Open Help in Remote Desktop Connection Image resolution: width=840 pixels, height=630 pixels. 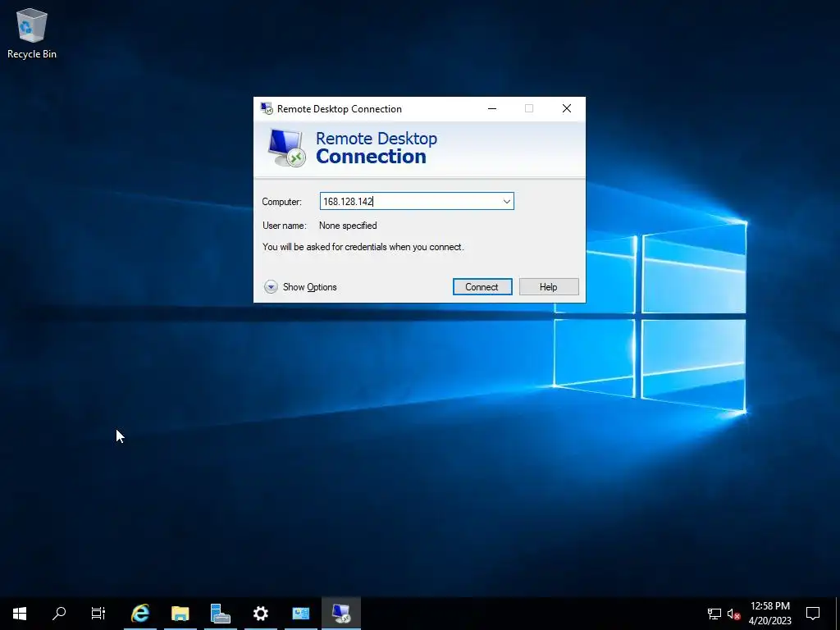[549, 286]
